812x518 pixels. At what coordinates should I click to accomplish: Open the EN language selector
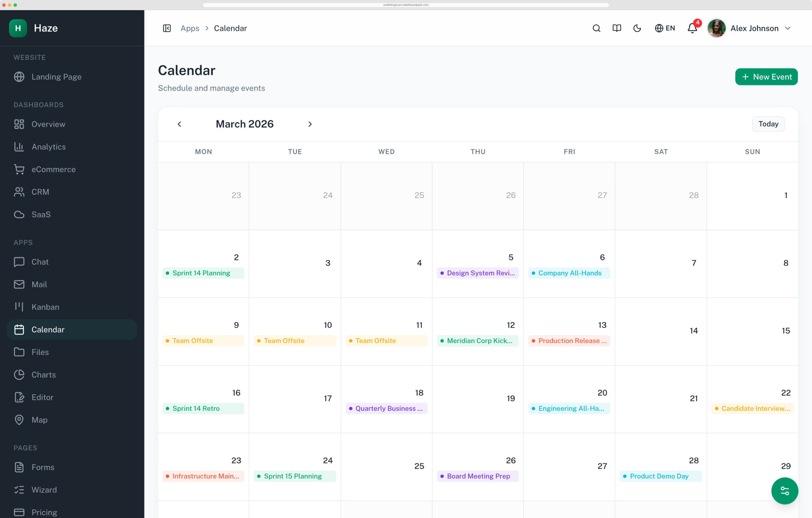click(665, 28)
